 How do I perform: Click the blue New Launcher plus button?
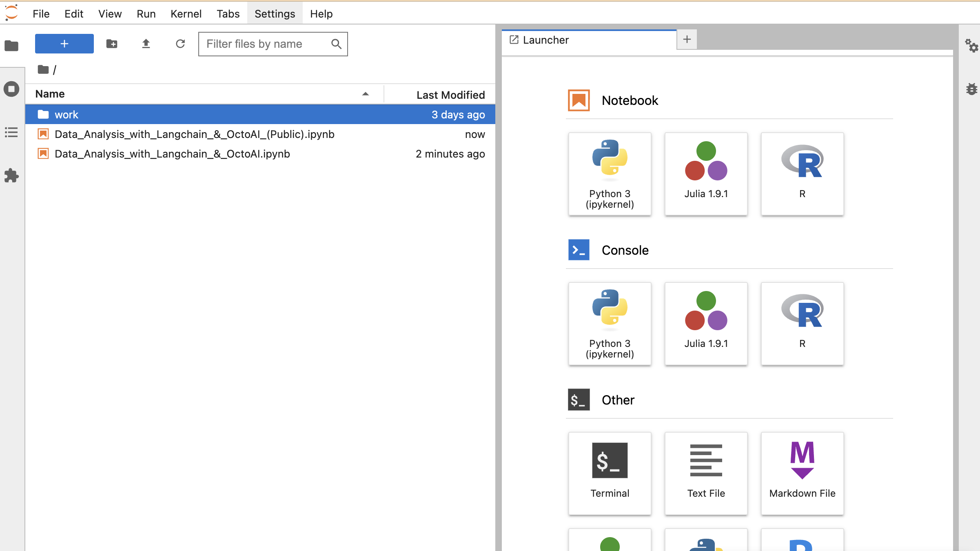pos(64,44)
